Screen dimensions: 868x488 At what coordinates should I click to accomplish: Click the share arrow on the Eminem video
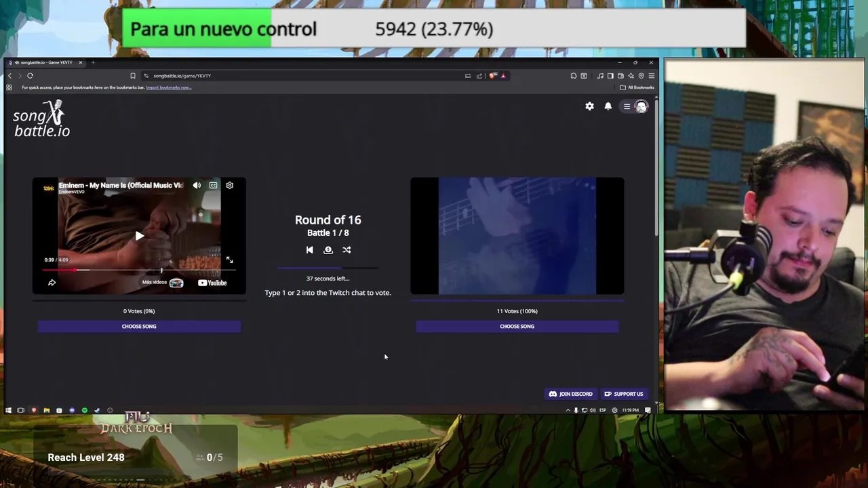(x=52, y=283)
